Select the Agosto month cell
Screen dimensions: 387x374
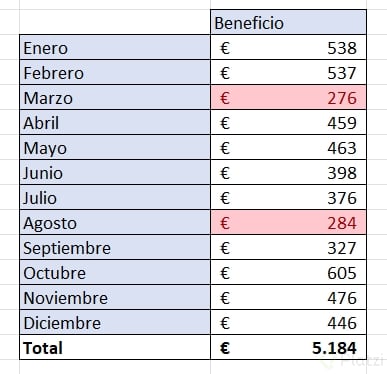click(x=115, y=222)
